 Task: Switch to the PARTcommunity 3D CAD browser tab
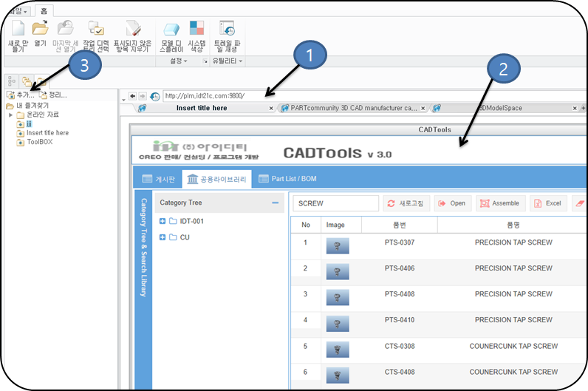(354, 108)
